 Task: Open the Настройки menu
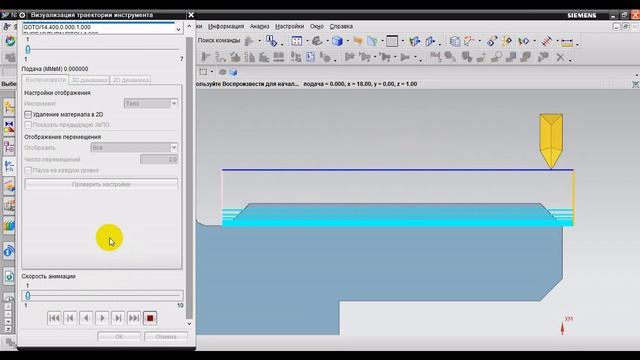tap(289, 26)
